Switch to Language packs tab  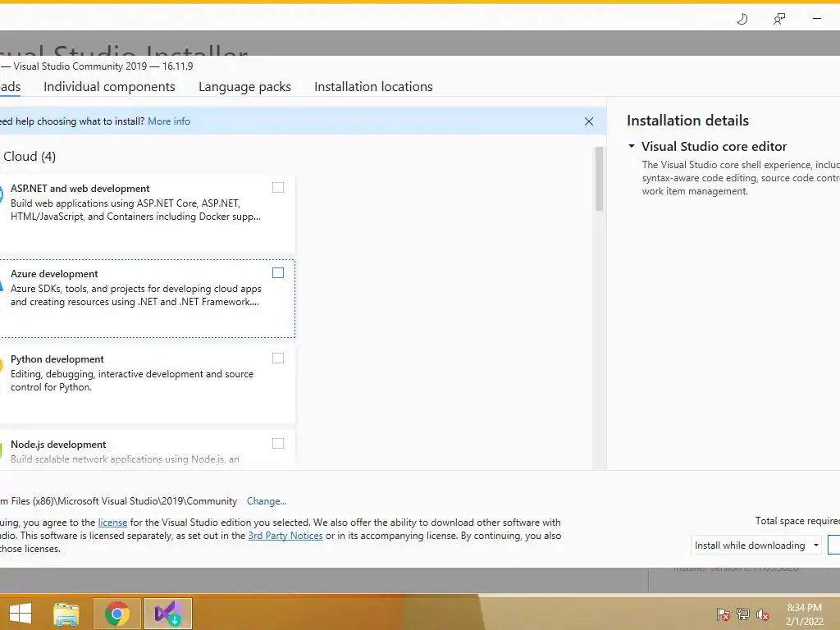point(244,87)
